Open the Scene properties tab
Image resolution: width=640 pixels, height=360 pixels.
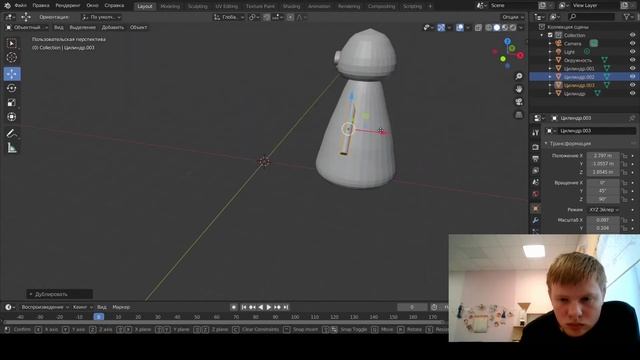pos(536,182)
